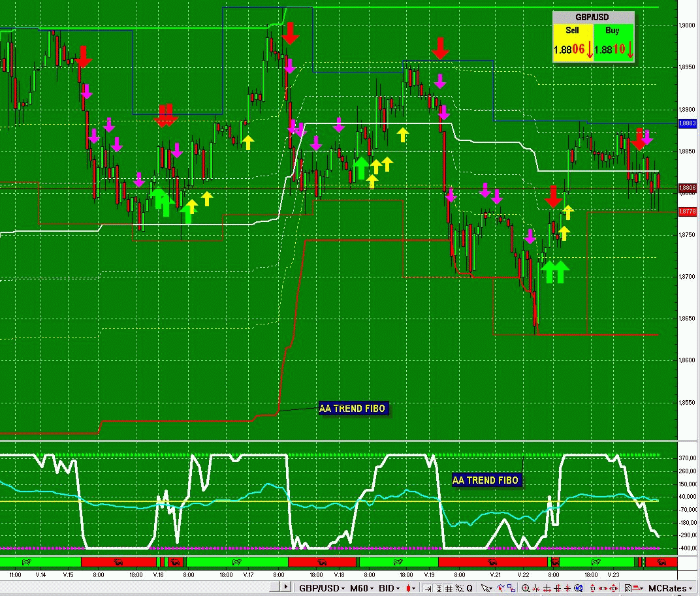Open the MCRates dropdown menu

tap(671, 588)
